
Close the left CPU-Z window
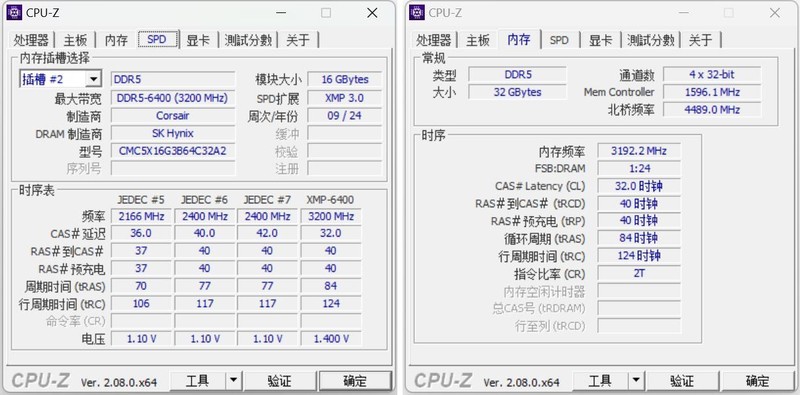pyautogui.click(x=372, y=13)
